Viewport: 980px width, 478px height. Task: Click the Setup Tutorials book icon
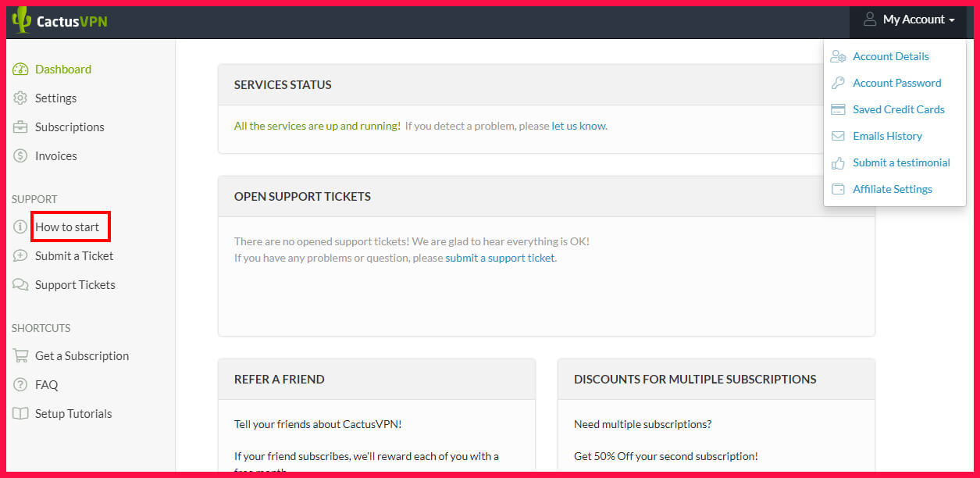[20, 413]
